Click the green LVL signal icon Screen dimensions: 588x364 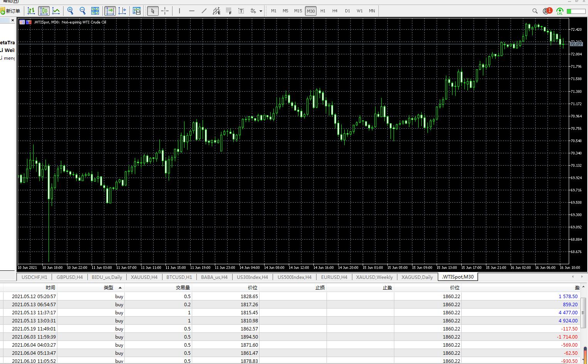(x=560, y=11)
